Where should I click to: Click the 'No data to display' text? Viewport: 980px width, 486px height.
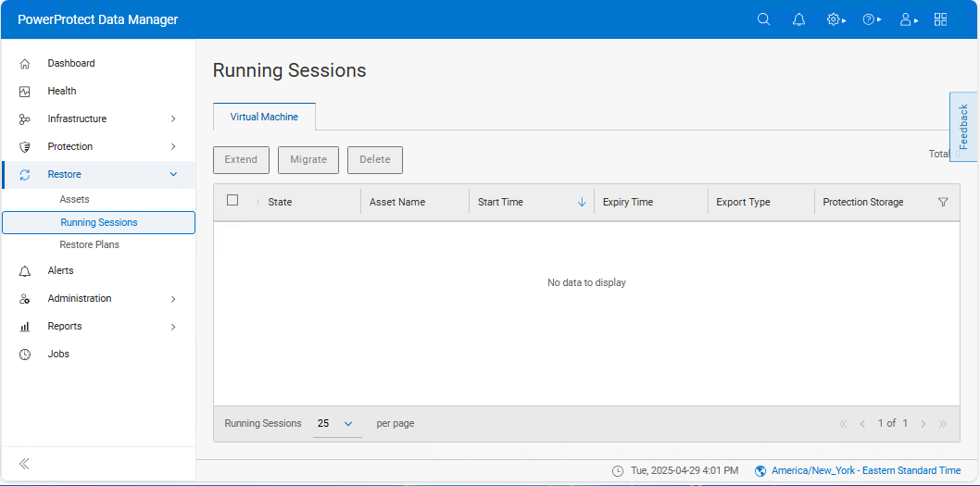(x=586, y=282)
